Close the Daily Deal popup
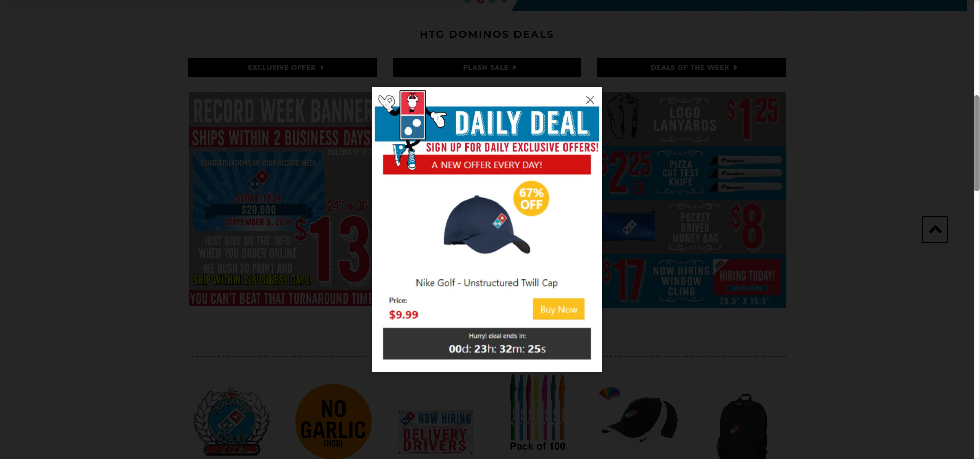This screenshot has width=980, height=459. point(590,100)
